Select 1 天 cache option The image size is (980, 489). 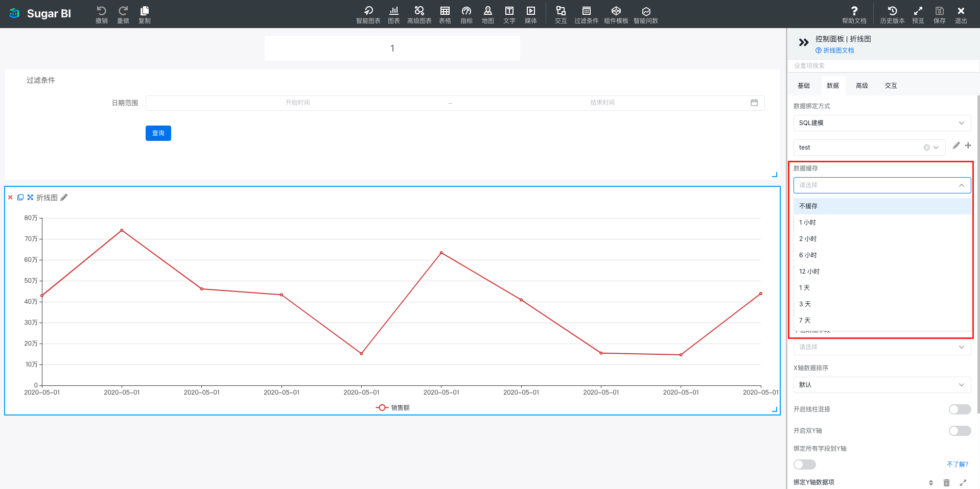pyautogui.click(x=882, y=288)
